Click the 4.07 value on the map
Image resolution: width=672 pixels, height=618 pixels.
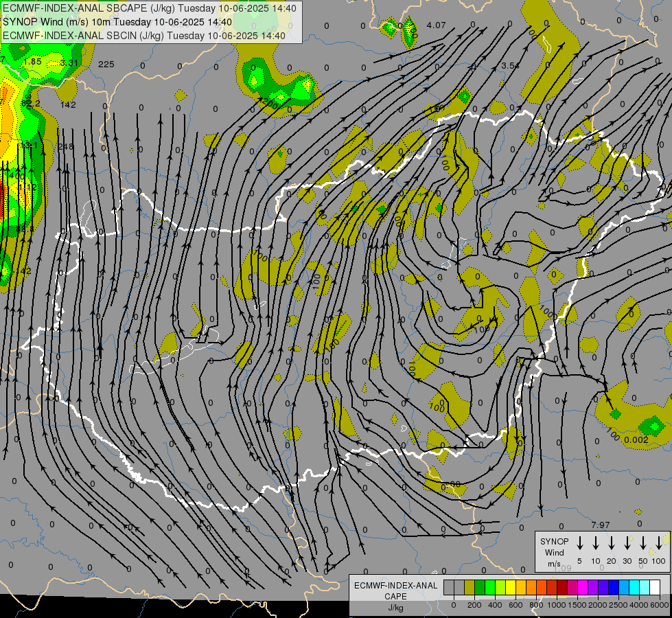pos(436,25)
